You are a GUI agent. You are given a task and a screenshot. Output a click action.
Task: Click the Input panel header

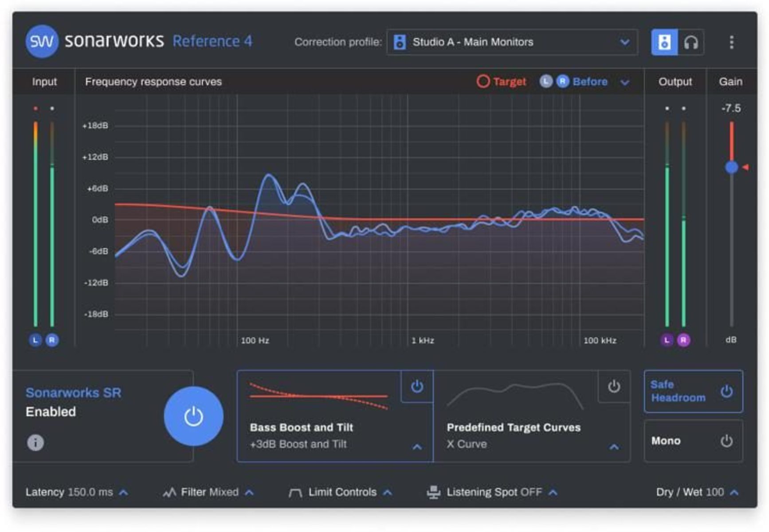pos(44,82)
